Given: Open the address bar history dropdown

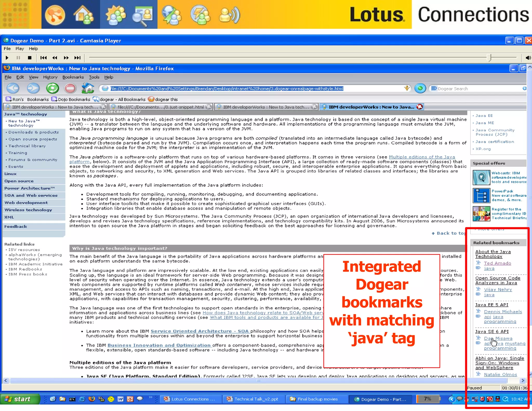Looking at the screenshot, I should 407,88.
